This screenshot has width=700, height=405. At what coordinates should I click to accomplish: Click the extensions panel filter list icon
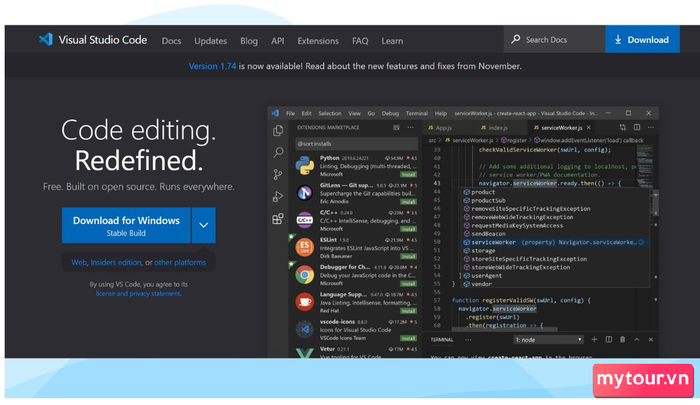396,128
